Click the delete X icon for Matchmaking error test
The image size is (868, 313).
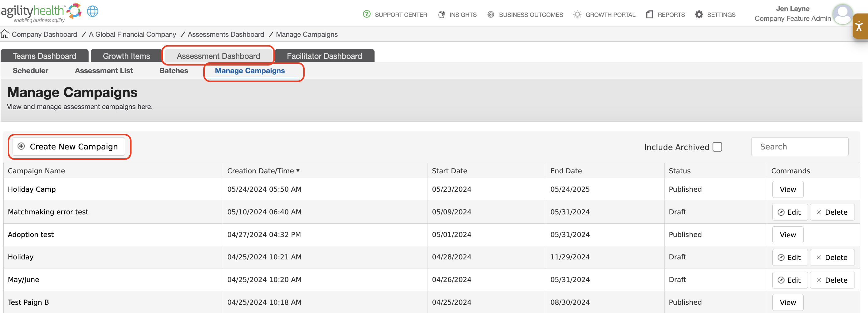click(x=818, y=212)
